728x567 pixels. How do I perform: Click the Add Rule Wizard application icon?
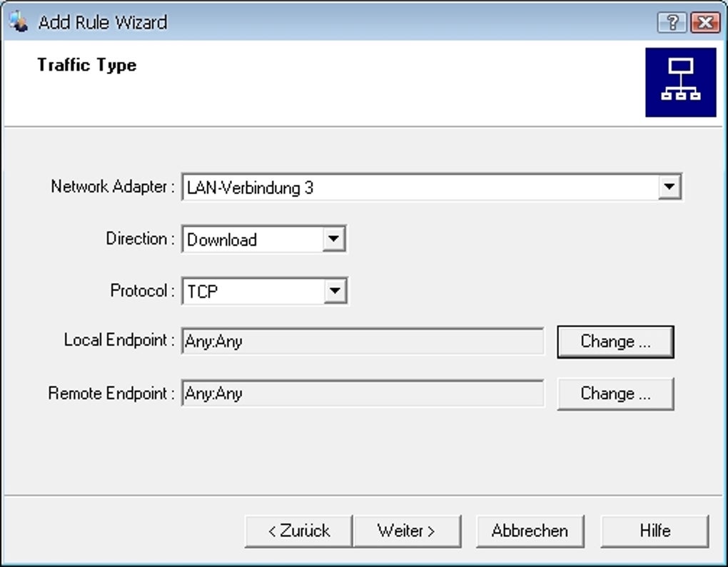coord(18,21)
